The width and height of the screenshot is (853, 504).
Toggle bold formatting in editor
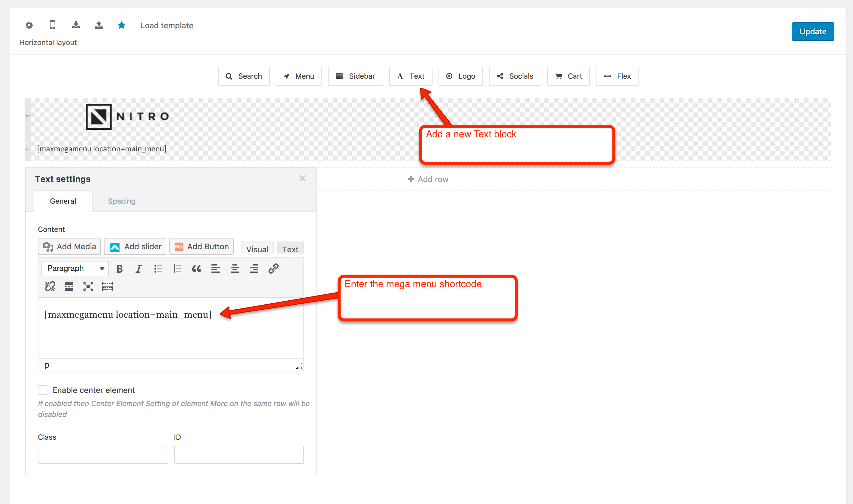tap(120, 269)
